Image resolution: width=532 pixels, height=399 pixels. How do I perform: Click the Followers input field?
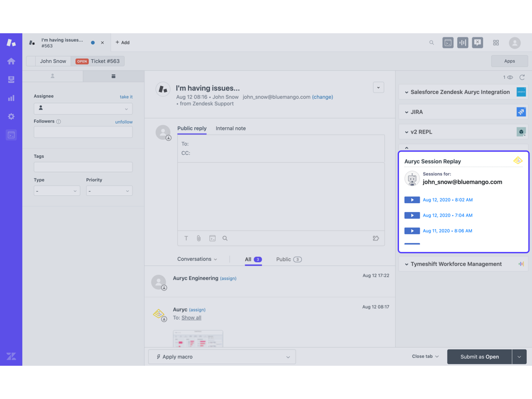pyautogui.click(x=83, y=132)
